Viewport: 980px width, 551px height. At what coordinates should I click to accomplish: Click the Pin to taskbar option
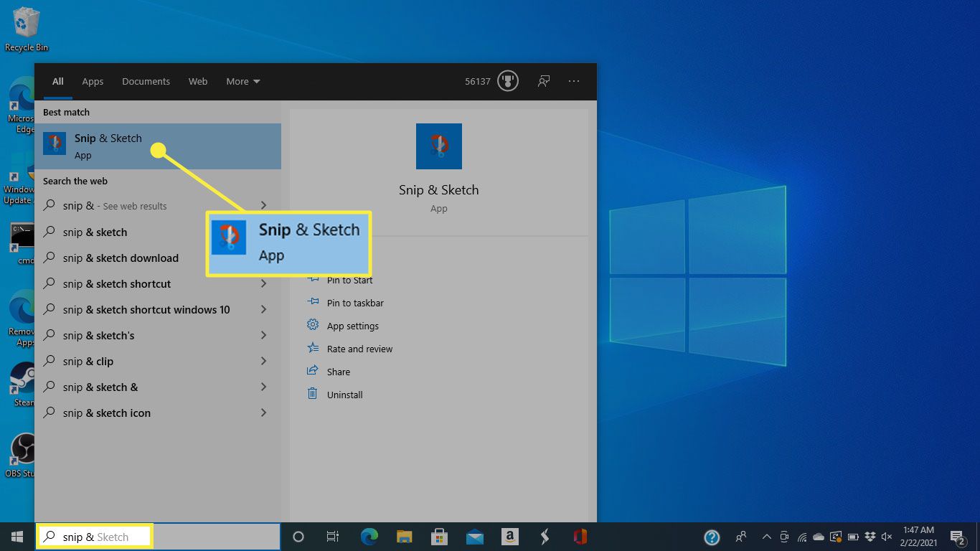click(354, 303)
